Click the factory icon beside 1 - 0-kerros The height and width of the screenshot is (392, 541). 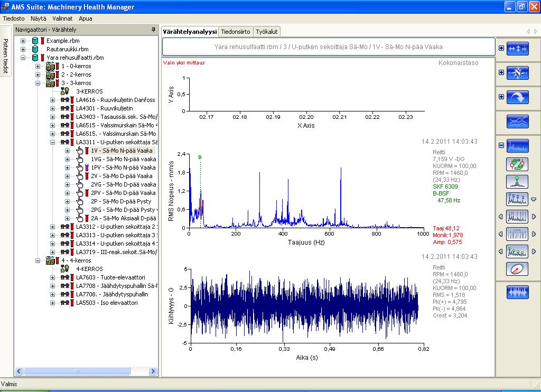click(50, 66)
